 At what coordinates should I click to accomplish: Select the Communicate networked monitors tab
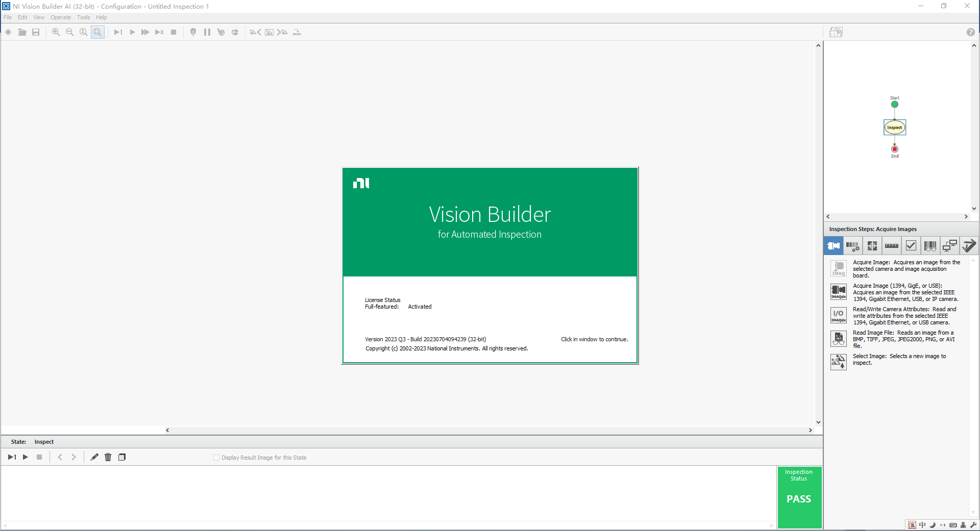950,246
